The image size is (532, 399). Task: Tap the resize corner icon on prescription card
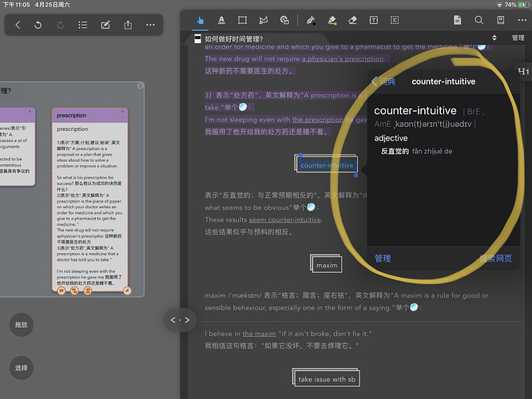(x=127, y=290)
